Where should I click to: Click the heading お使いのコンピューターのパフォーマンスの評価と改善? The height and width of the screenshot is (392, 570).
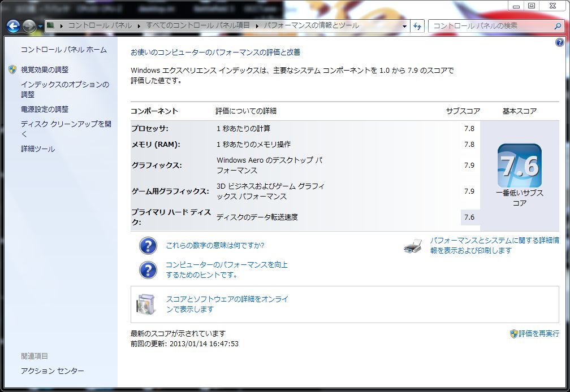[215, 53]
